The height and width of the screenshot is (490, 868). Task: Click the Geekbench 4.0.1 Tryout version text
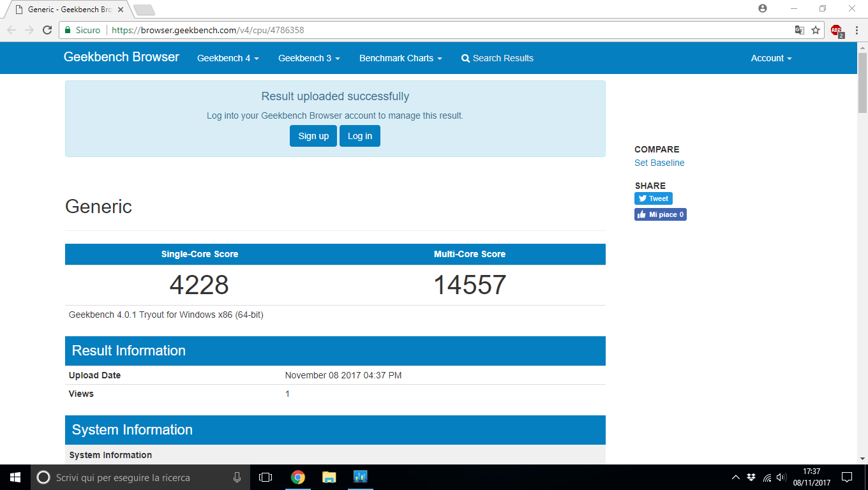(166, 315)
